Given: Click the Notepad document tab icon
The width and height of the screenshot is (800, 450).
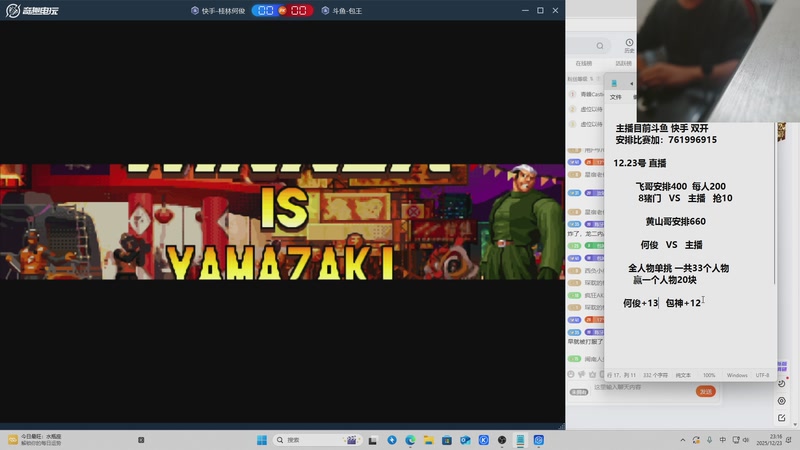Looking at the screenshot, I should click(614, 83).
